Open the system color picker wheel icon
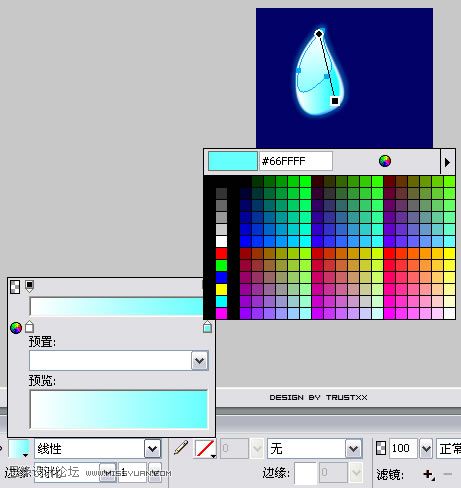This screenshot has height=488, width=461. pyautogui.click(x=385, y=161)
